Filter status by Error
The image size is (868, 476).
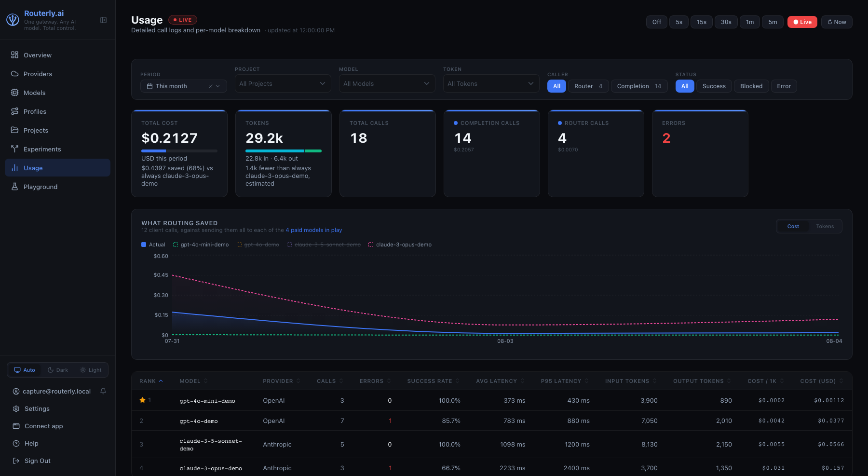point(784,86)
